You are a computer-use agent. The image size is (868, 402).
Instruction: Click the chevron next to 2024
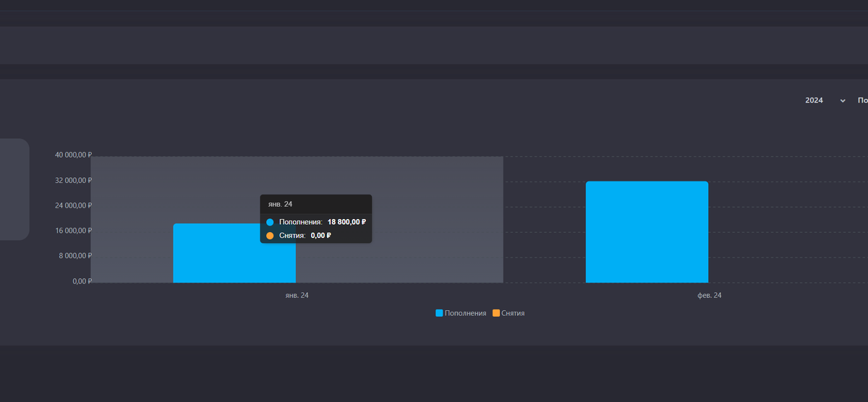coord(843,101)
